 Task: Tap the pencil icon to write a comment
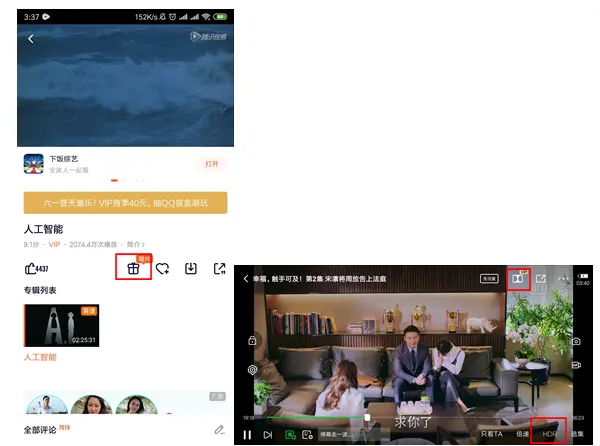click(219, 430)
